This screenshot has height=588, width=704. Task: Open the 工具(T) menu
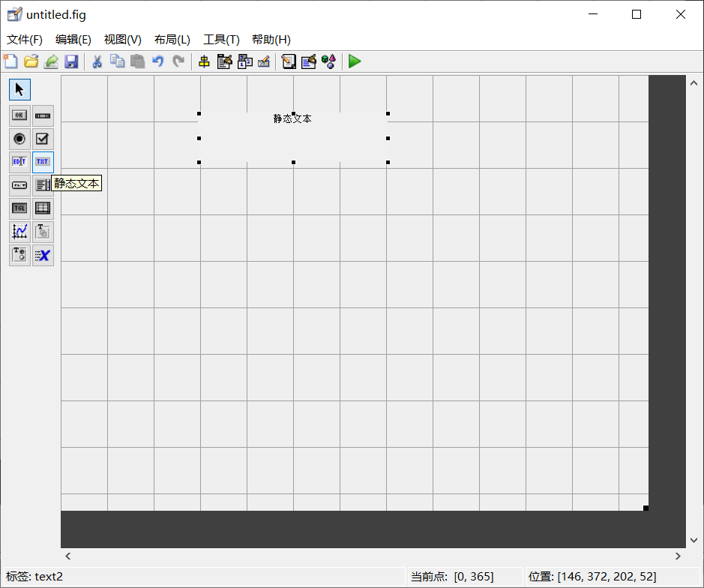click(x=223, y=39)
